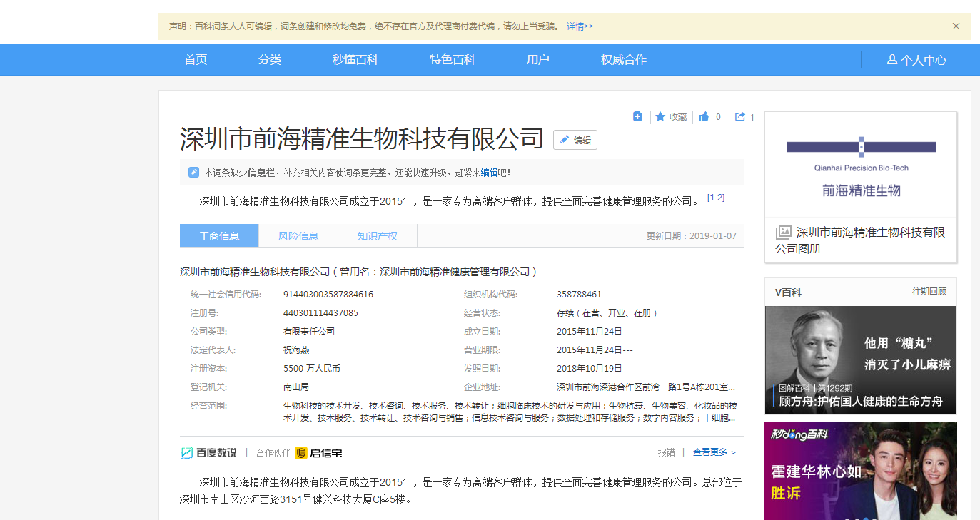
Task: Click the V百科 panel heading
Action: pos(788,292)
